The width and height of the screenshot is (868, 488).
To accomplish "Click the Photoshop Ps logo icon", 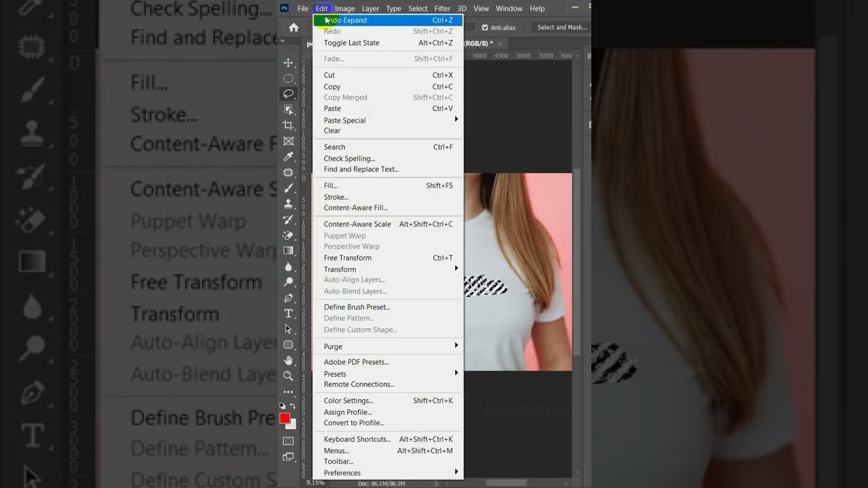I will coord(285,8).
